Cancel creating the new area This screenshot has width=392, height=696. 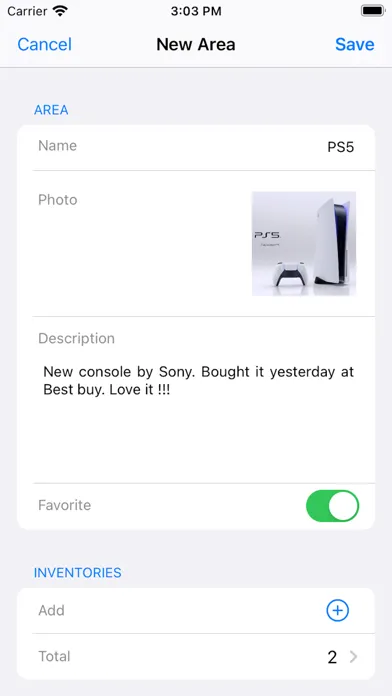(44, 44)
